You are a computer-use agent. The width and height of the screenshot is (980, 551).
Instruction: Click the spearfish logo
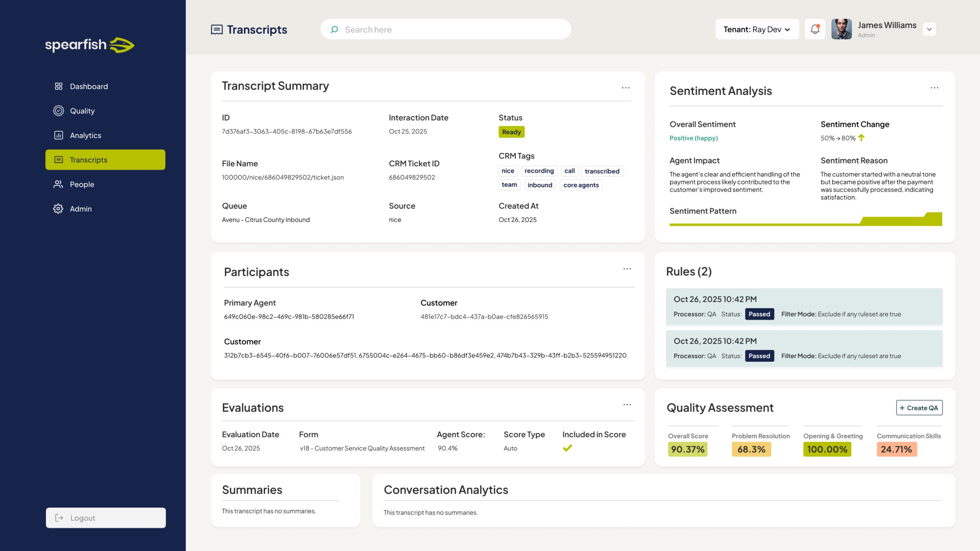pos(89,45)
